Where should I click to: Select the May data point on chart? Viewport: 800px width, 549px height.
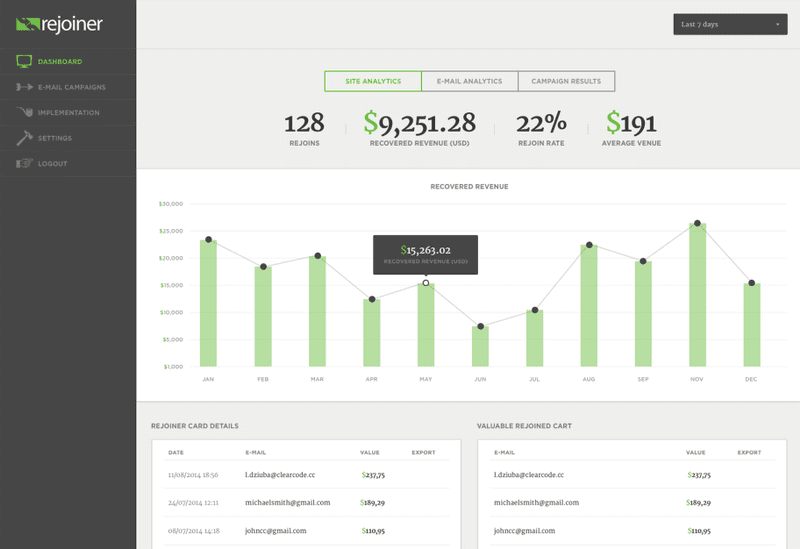pos(426,283)
